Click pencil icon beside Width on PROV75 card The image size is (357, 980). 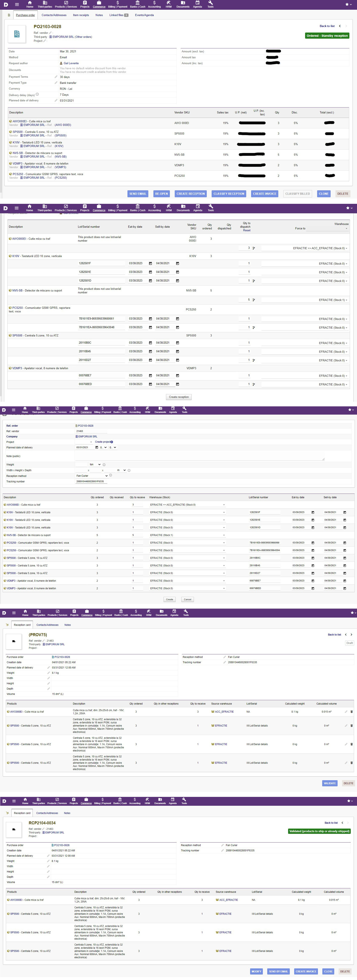click(48, 678)
